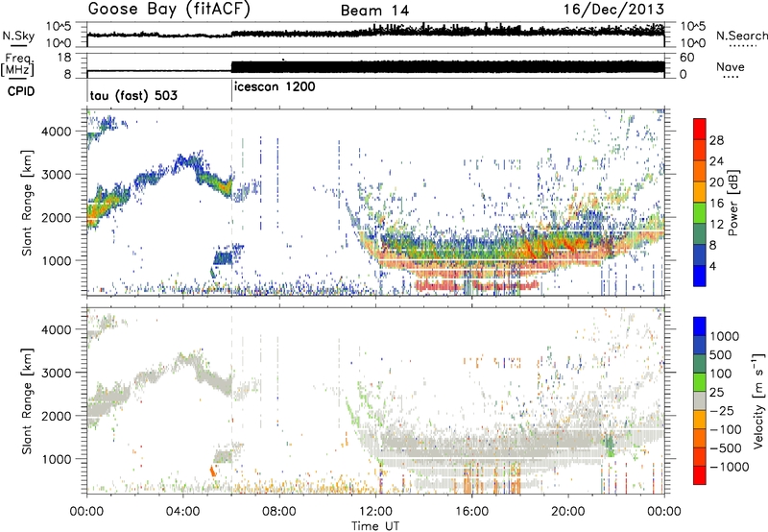
Task: Click the "18" tick on the frequency axis
Action: pyautogui.click(x=64, y=58)
